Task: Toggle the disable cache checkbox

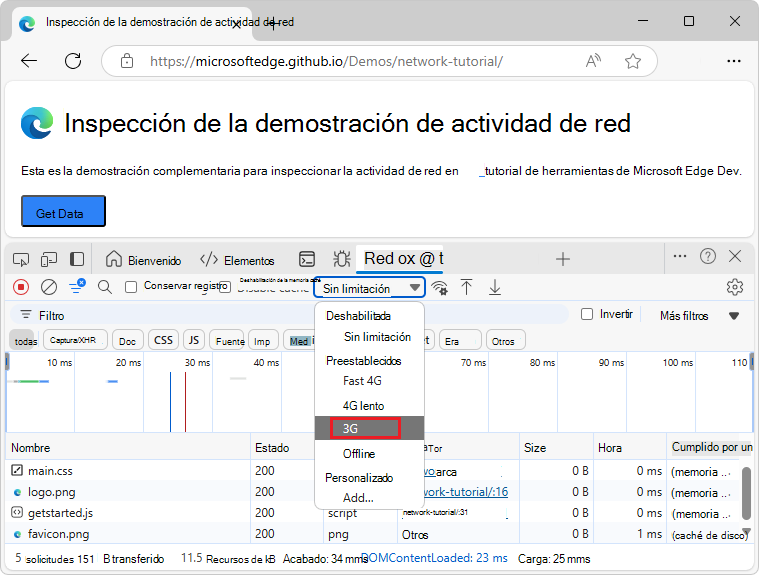Action: pyautogui.click(x=225, y=287)
